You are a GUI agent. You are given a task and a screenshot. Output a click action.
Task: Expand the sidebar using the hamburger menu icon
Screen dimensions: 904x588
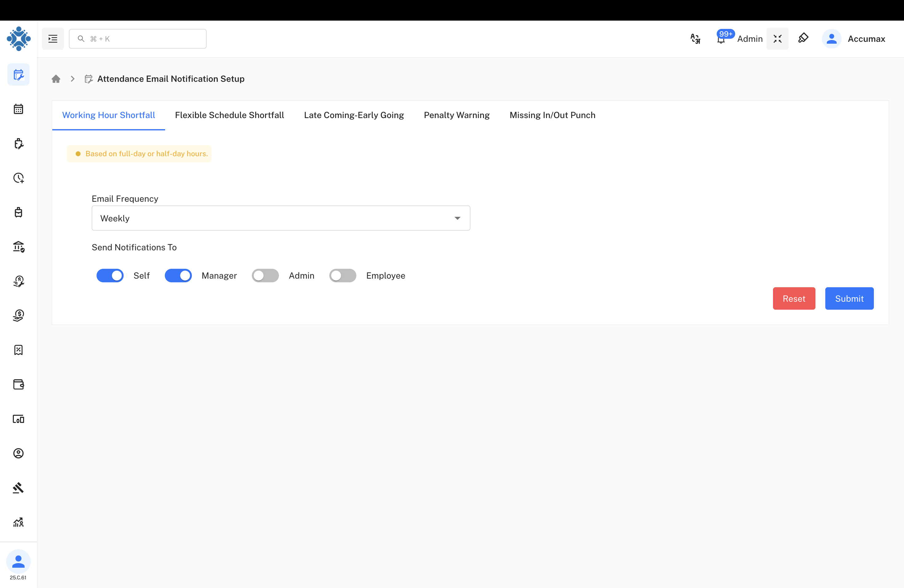pyautogui.click(x=53, y=38)
